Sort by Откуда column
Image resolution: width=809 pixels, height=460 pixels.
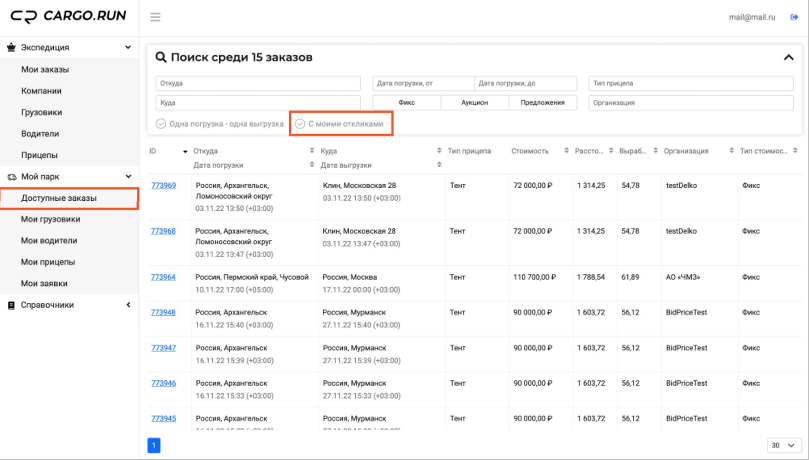312,151
